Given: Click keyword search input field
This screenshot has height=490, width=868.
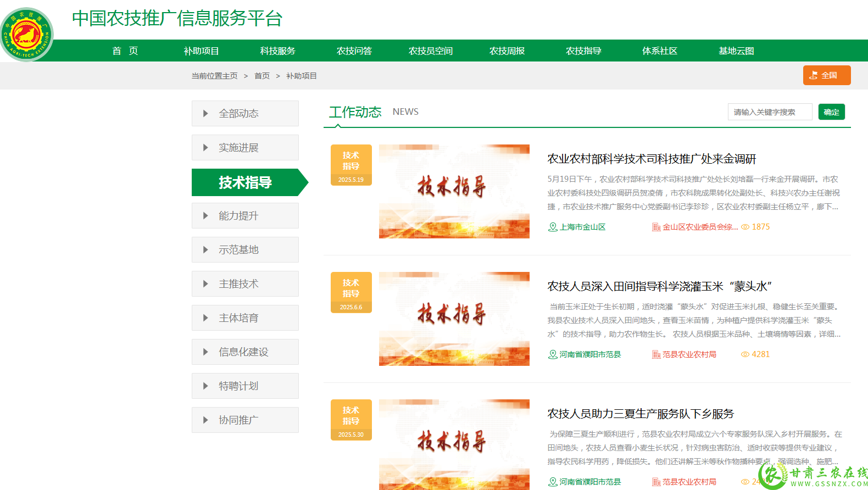Looking at the screenshot, I should click(770, 112).
